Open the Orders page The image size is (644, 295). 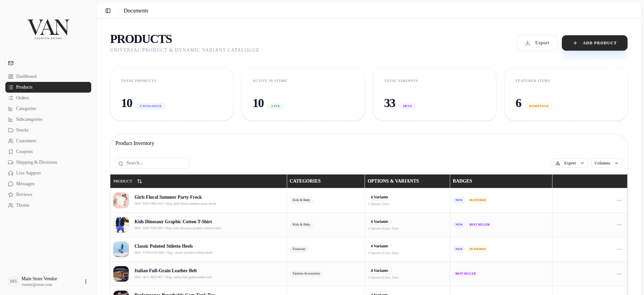(48, 98)
